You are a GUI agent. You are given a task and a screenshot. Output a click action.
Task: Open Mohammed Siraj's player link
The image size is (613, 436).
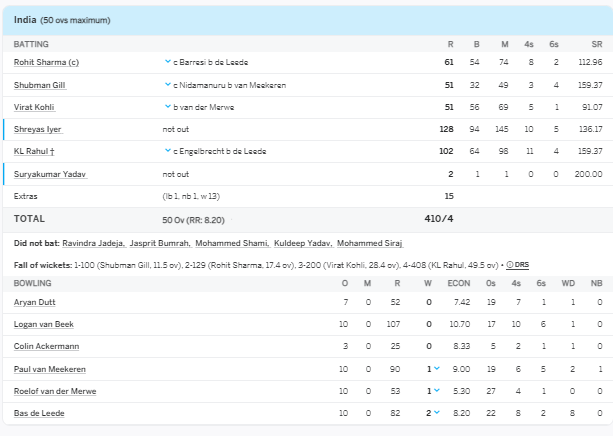(x=367, y=243)
